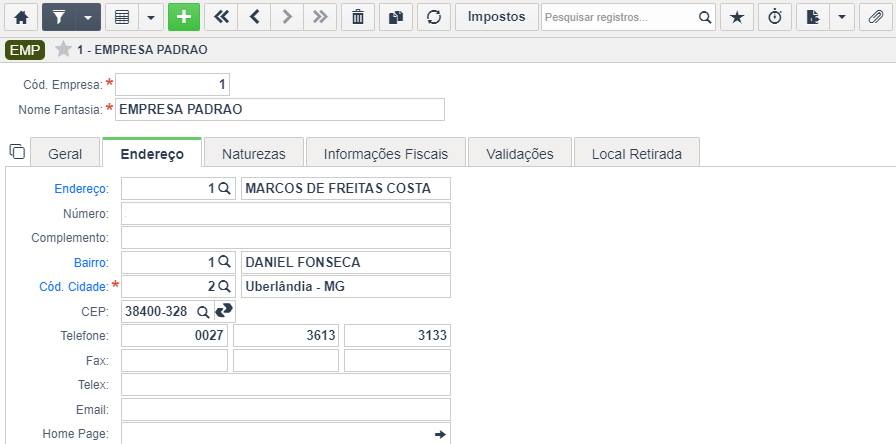Switch to grid view icon

tap(122, 17)
